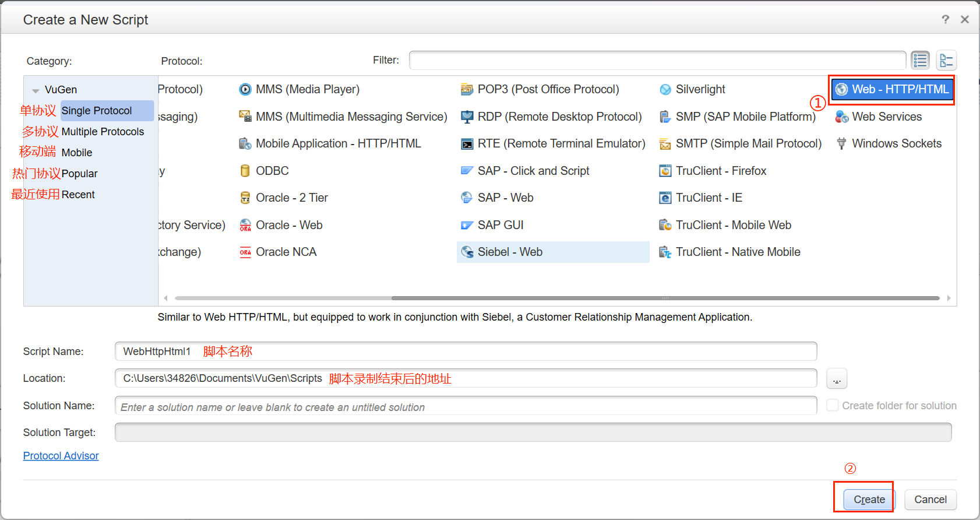The width and height of the screenshot is (980, 520).
Task: Focus the Filter input field
Action: pyautogui.click(x=658, y=60)
